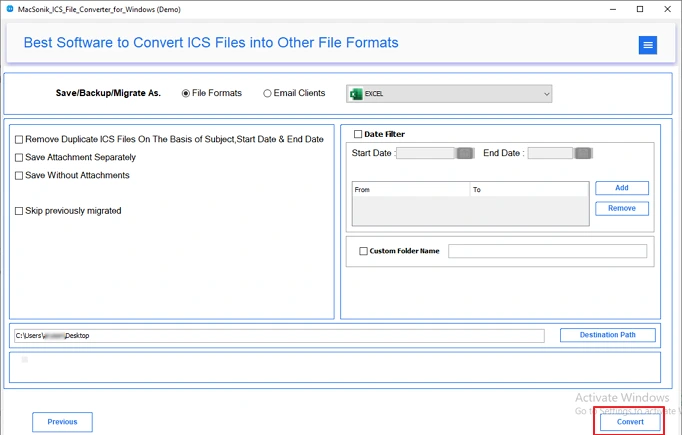Click the Excel icon in the format selector
682x435 pixels.
tap(356, 94)
